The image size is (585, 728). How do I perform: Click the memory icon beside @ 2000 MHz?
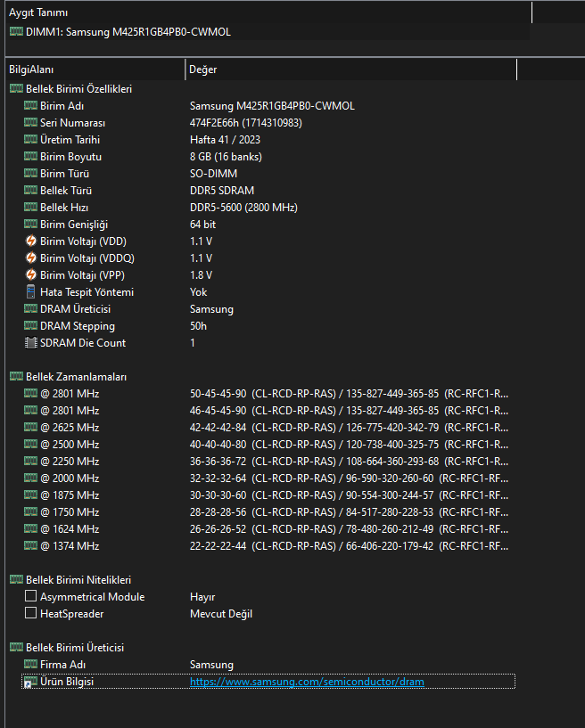[x=30, y=478]
